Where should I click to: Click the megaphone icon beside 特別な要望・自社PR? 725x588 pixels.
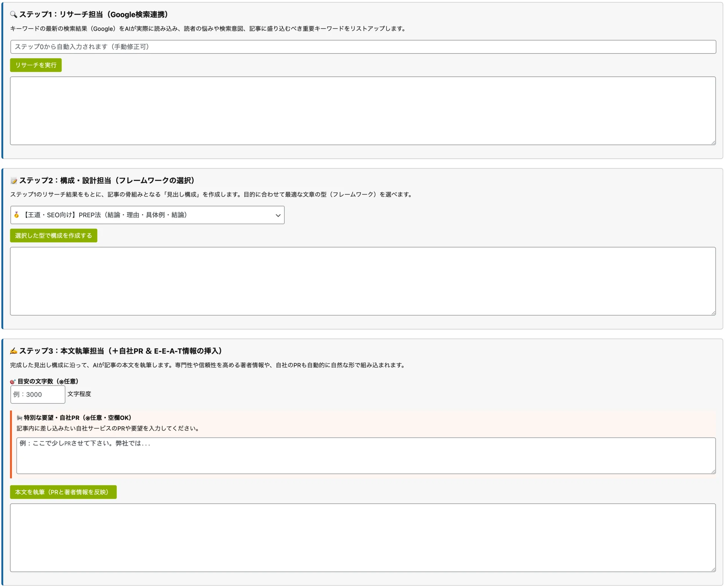point(19,418)
